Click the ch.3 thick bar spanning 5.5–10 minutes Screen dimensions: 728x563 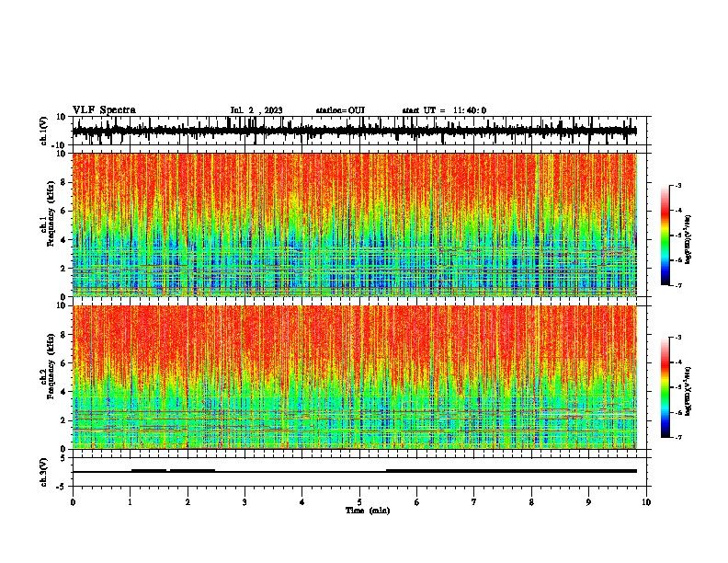(x=511, y=471)
